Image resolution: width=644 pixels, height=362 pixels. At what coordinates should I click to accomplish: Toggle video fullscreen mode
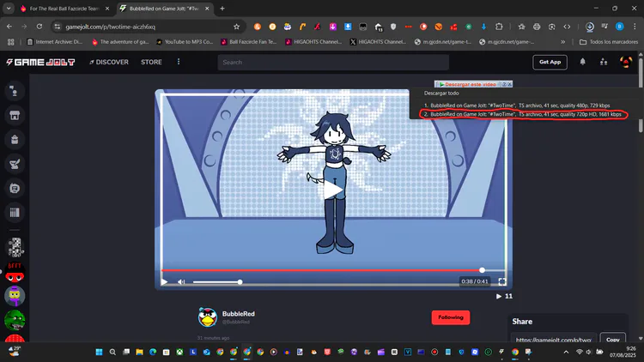[x=502, y=281]
